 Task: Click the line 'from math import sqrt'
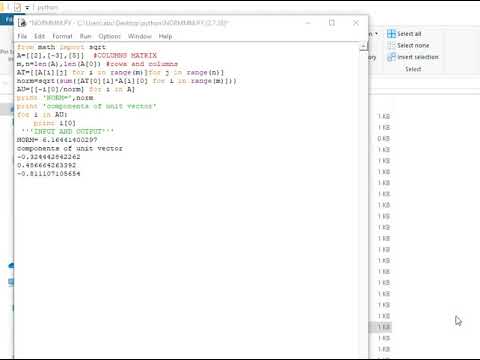(x=61, y=47)
